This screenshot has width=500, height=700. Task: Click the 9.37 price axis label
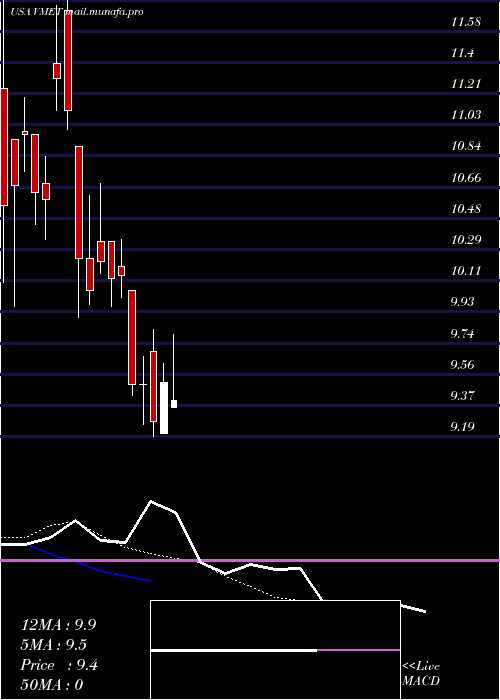462,396
